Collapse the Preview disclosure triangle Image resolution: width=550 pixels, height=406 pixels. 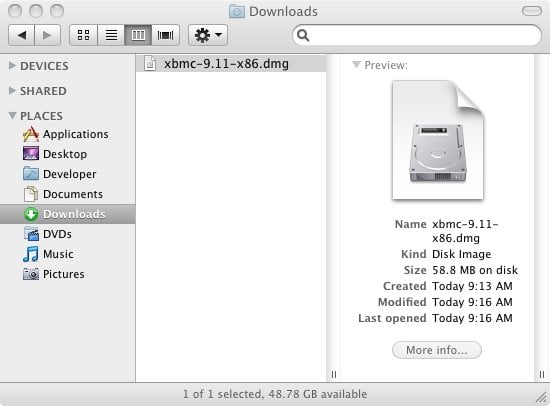[x=356, y=65]
